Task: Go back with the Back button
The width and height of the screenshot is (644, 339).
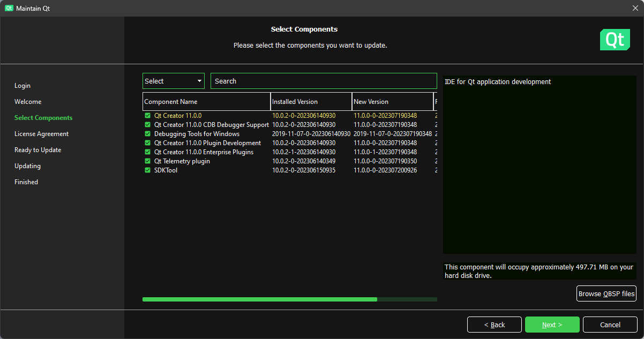Action: coord(495,325)
